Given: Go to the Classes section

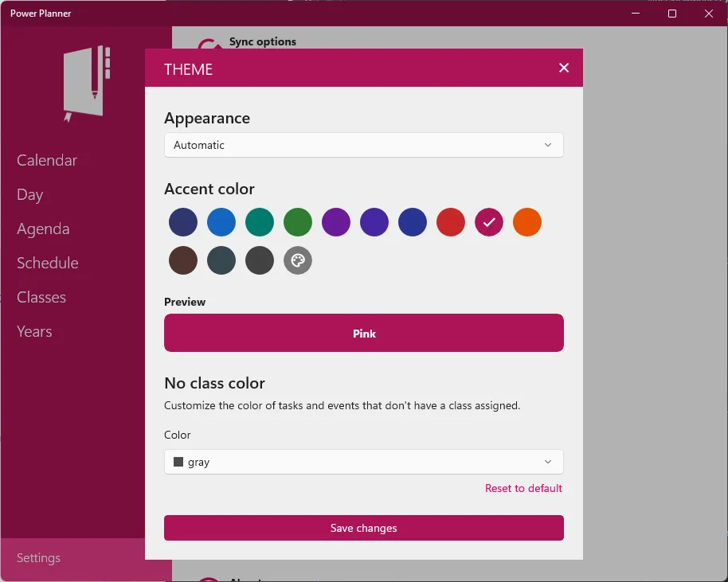Looking at the screenshot, I should click(41, 297).
